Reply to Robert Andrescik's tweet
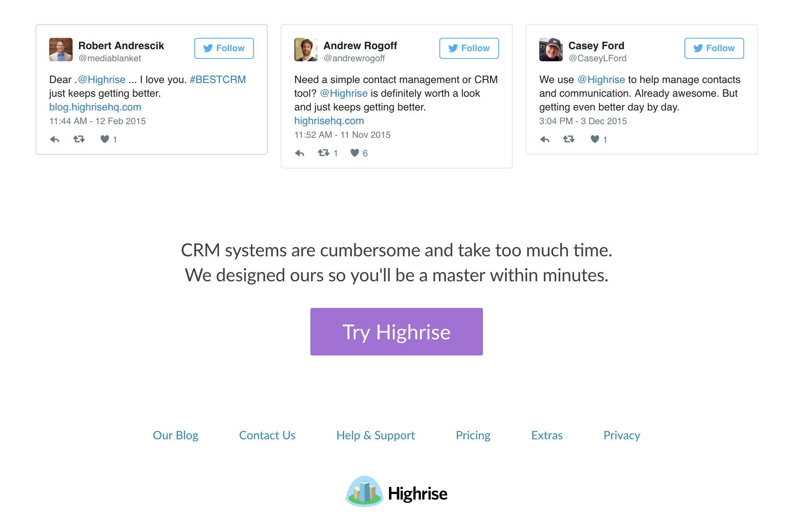This screenshot has width=807, height=532. point(55,139)
